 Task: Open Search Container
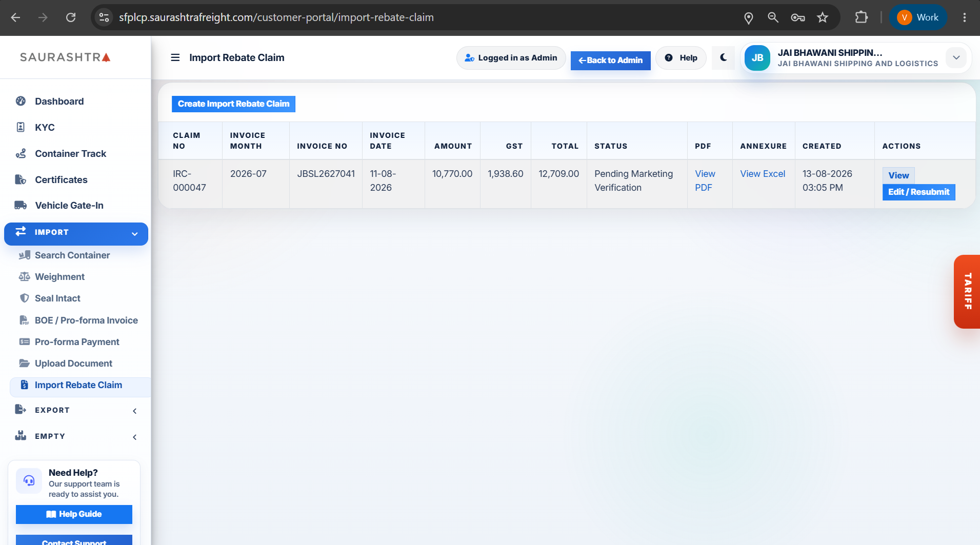point(72,255)
